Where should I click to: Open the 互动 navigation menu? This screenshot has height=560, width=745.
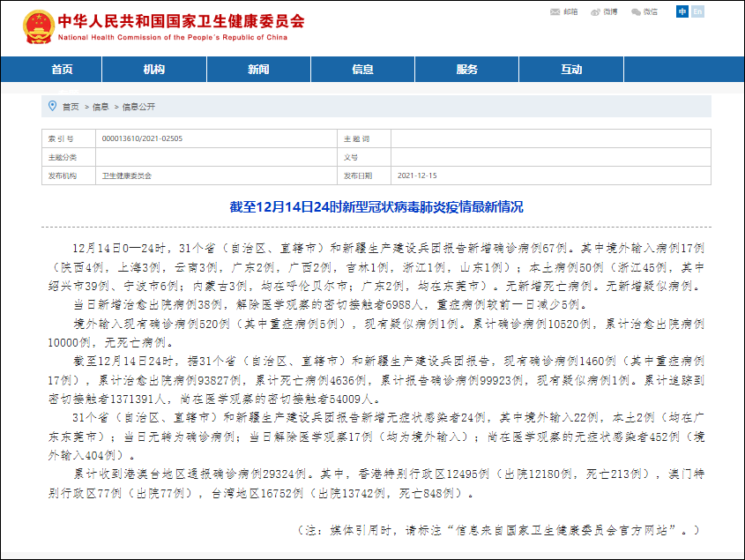[571, 69]
